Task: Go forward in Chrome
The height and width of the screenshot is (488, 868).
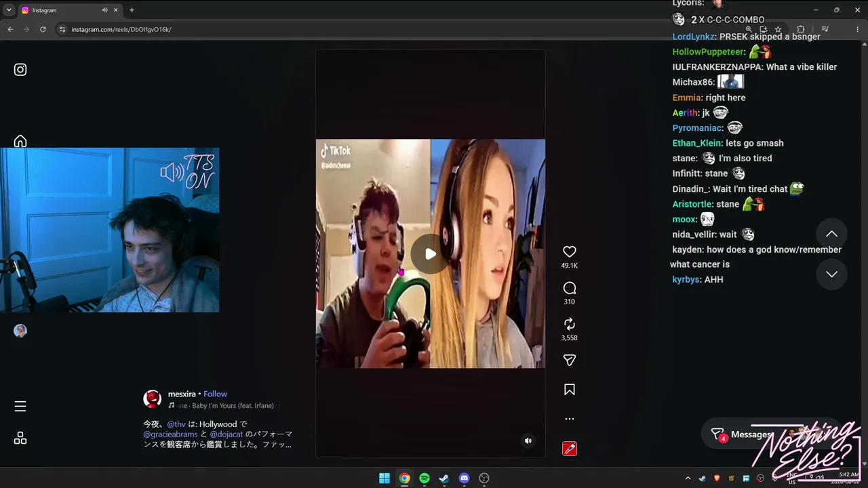Action: point(26,29)
